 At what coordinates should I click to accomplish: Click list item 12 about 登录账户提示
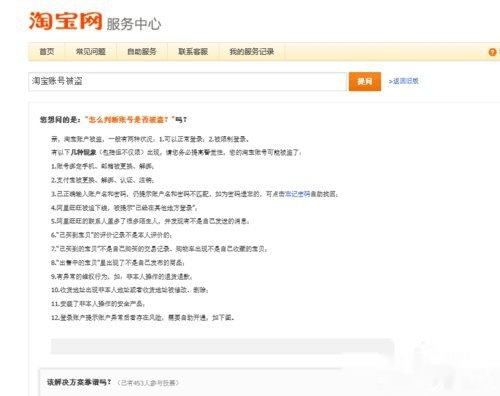143,318
